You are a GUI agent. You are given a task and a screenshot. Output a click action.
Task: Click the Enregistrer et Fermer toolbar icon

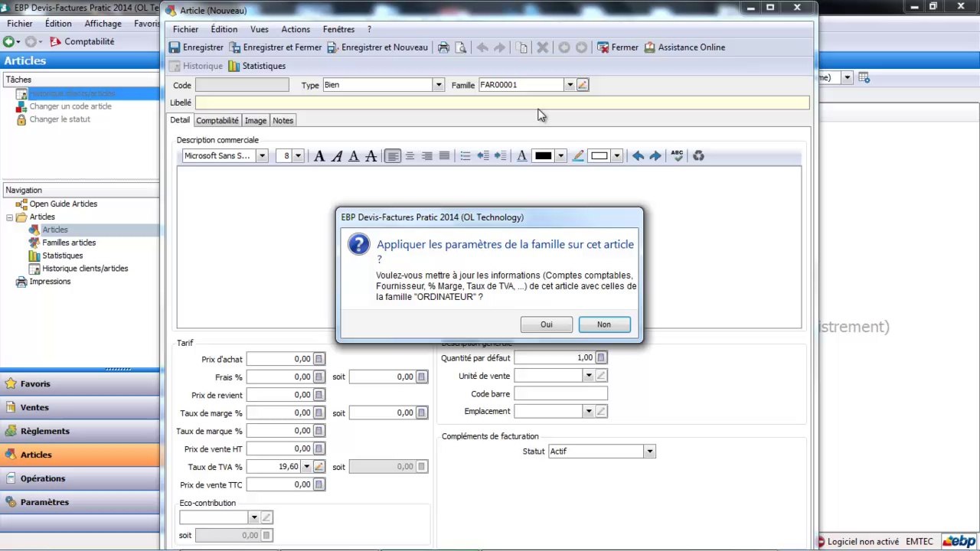click(235, 47)
